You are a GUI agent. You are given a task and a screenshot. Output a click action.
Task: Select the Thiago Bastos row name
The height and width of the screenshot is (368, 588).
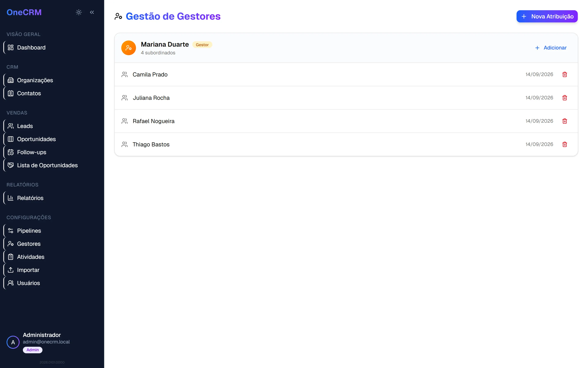[x=151, y=144]
